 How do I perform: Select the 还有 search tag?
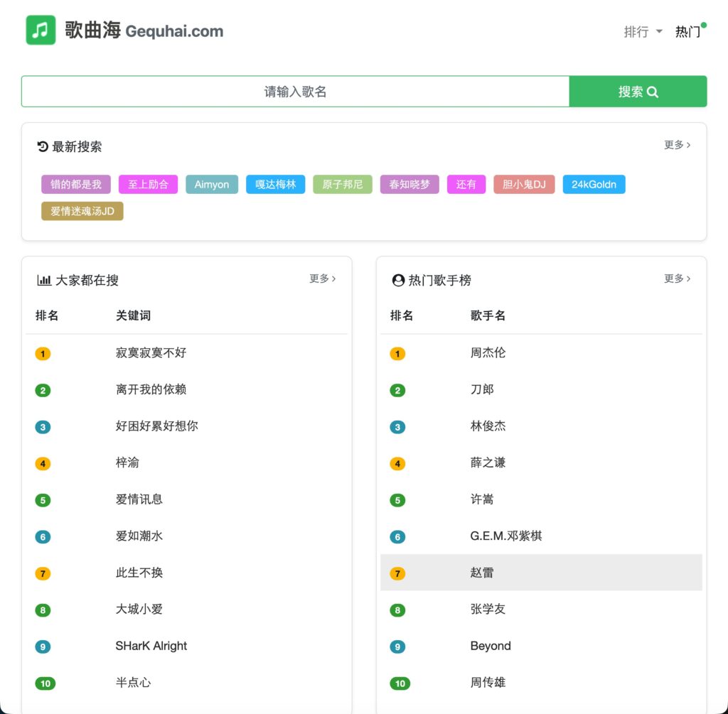(x=466, y=184)
